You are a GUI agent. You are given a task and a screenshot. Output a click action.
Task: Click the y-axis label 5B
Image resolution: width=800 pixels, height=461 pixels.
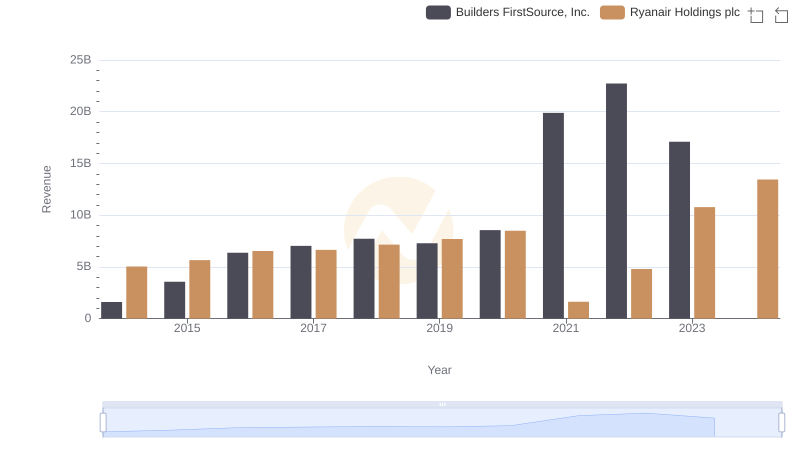[x=84, y=267]
